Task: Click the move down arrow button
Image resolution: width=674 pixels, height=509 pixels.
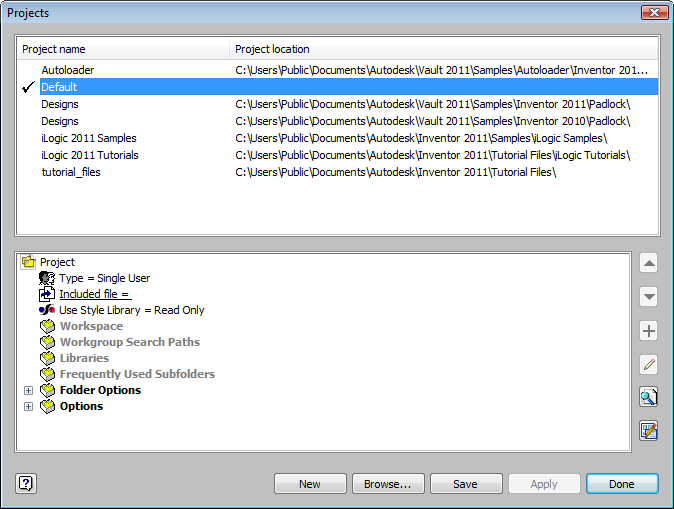Action: pos(649,297)
